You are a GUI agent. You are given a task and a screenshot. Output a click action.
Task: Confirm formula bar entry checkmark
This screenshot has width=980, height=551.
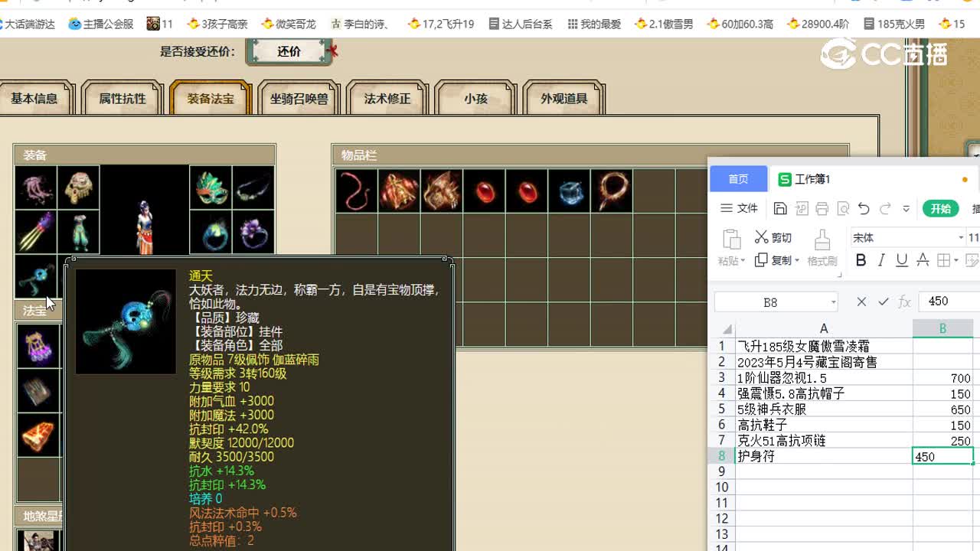(x=884, y=302)
